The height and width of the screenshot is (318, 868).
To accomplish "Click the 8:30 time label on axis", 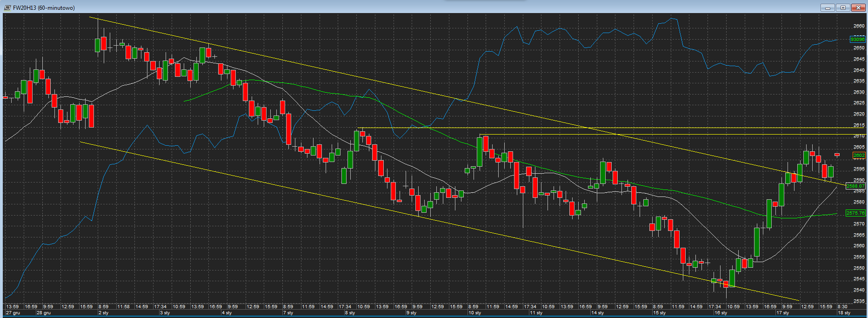I will pos(842,307).
